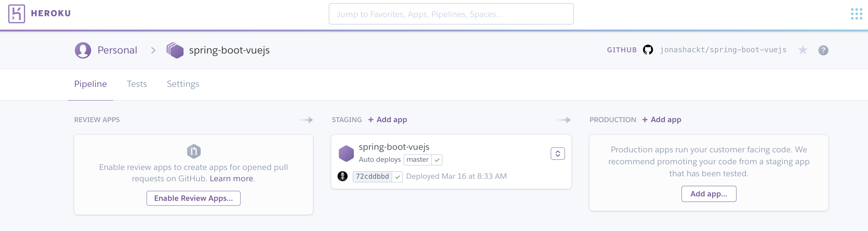The width and height of the screenshot is (868, 231).
Task: Click the green check beside commit 72cddbbd
Action: [x=397, y=177]
